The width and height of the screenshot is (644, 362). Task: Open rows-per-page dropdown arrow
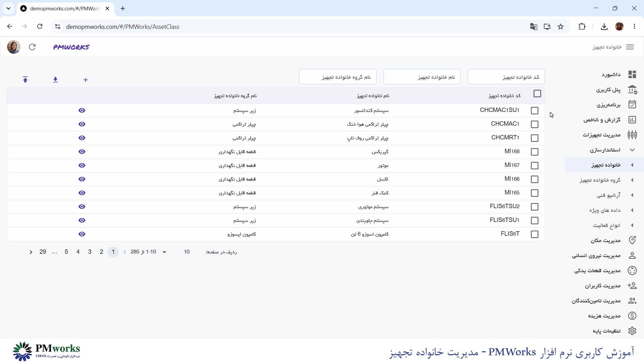[x=164, y=252]
